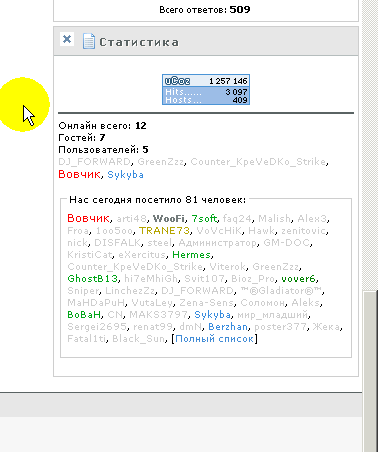The image size is (378, 452).
Task: Open WooFi's profile in today's visitors
Action: 169,219
